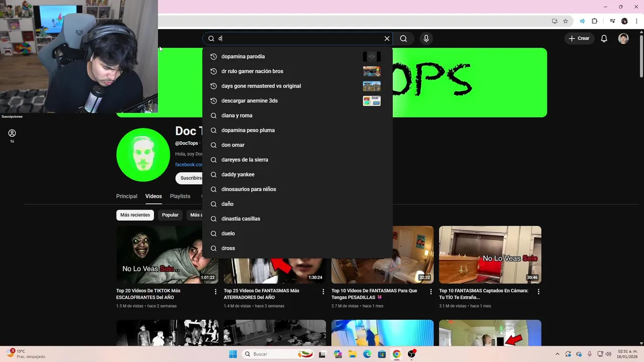The height and width of the screenshot is (362, 644).
Task: Click thumbnail beside 'descargar anemine 3ds'
Action: pyautogui.click(x=372, y=101)
